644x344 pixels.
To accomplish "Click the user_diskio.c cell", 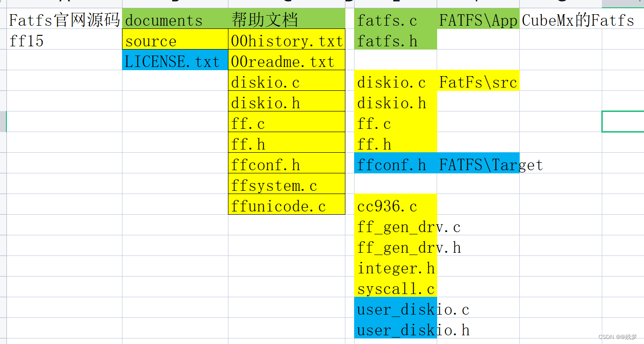I will pos(395,308).
